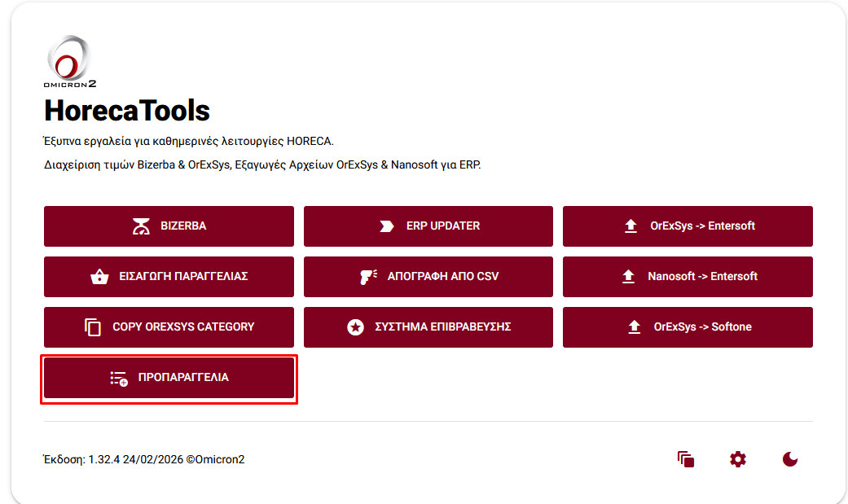
Task: Click the copy icon on Copy OrExSys Category
Action: pyautogui.click(x=93, y=327)
